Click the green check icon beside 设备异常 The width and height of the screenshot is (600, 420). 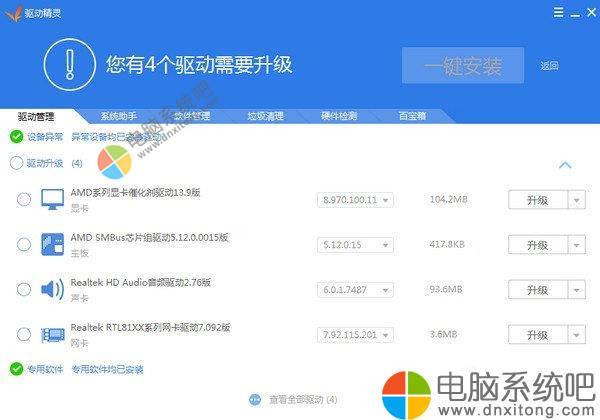tap(16, 137)
